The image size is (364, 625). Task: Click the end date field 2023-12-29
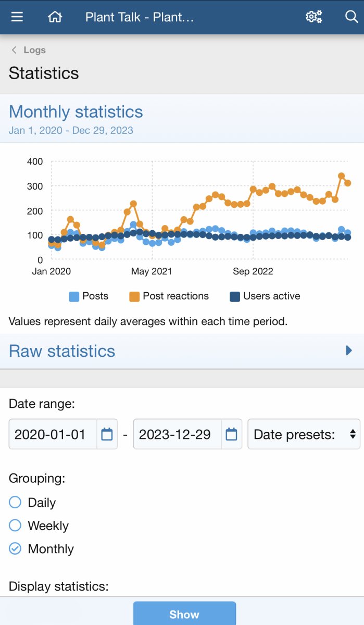pyautogui.click(x=178, y=434)
